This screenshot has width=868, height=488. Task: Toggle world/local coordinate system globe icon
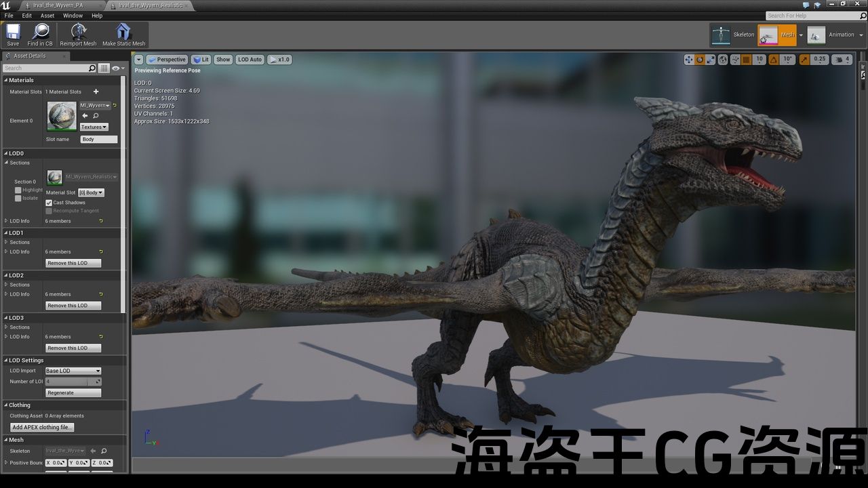click(723, 60)
